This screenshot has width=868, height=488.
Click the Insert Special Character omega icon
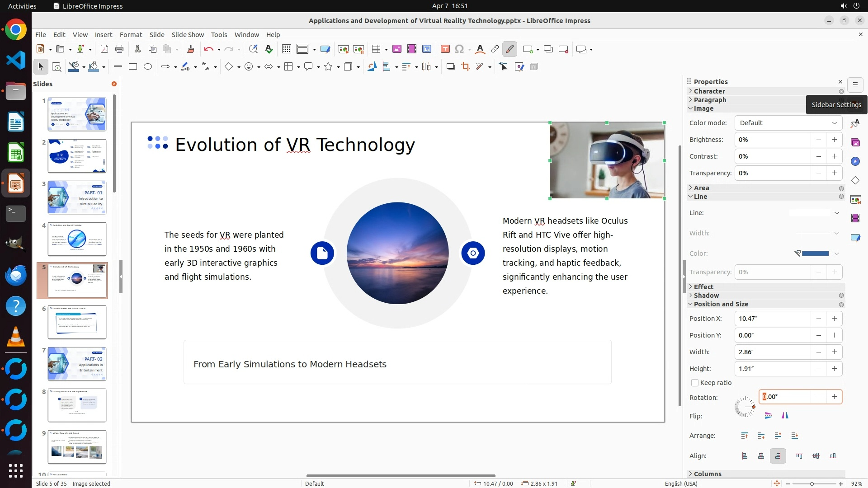coord(459,49)
